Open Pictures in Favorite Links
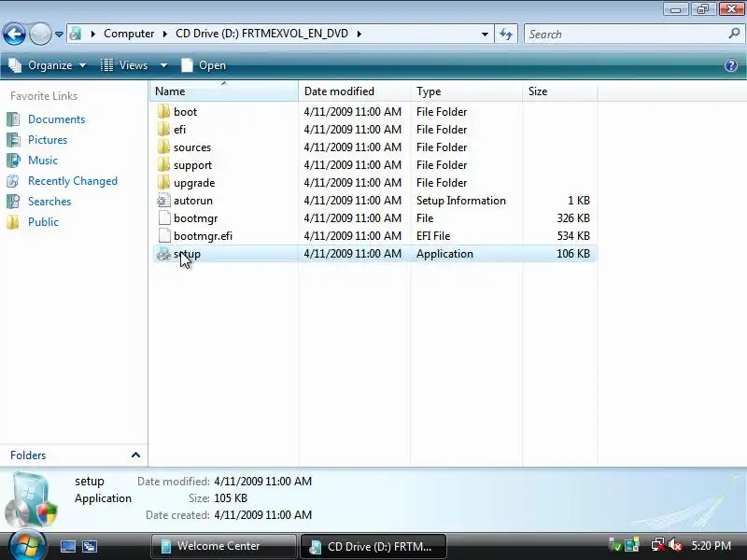This screenshot has height=560, width=747. point(48,139)
